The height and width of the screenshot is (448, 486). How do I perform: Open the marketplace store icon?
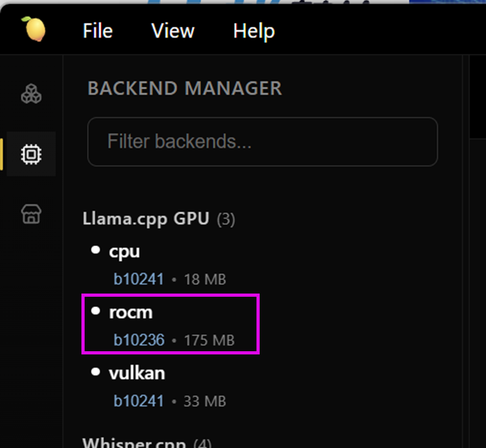pos(31,214)
